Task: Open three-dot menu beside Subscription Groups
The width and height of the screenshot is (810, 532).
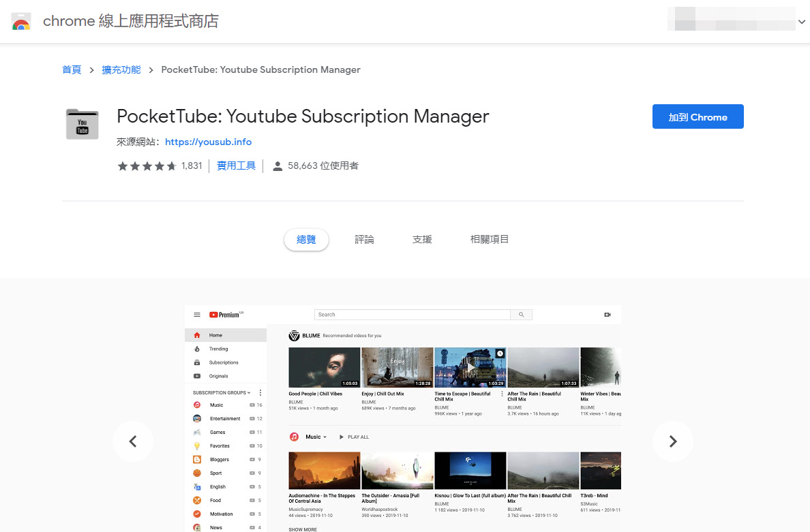Action: (x=260, y=392)
